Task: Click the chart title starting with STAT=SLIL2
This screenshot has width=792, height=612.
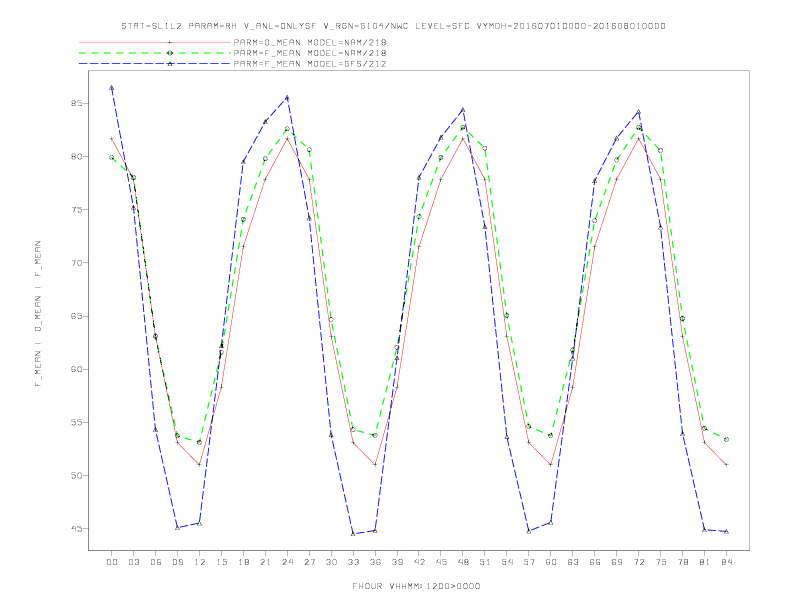Action: point(393,26)
